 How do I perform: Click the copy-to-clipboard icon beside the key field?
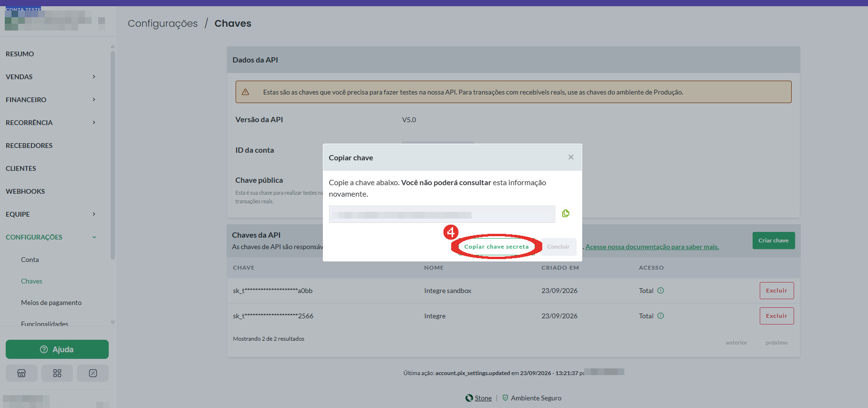point(566,213)
